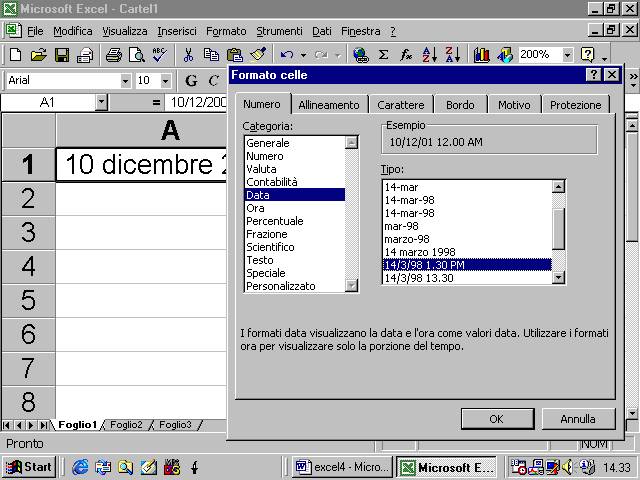Image resolution: width=640 pixels, height=480 pixels.
Task: Select the Foglio2 sheet tab
Action: click(126, 425)
